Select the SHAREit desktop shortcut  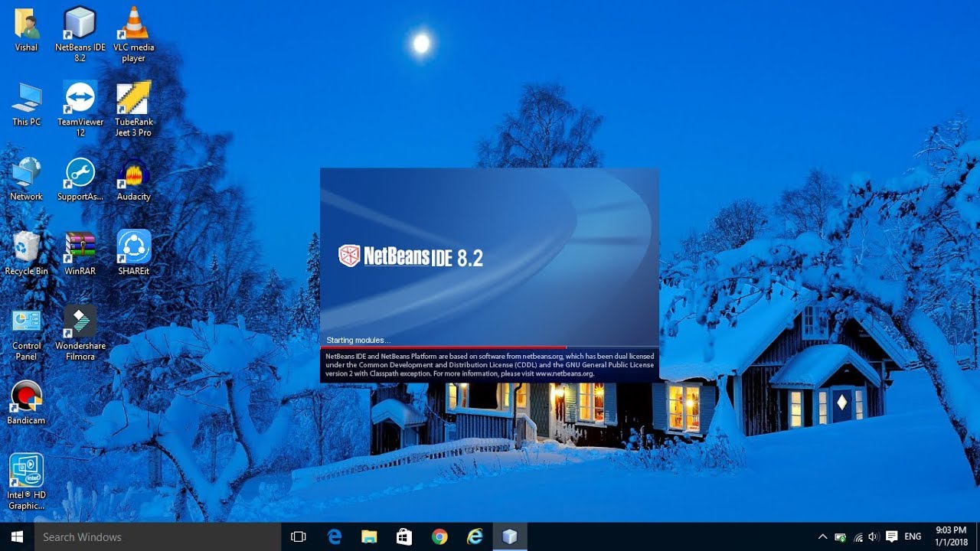(133, 253)
